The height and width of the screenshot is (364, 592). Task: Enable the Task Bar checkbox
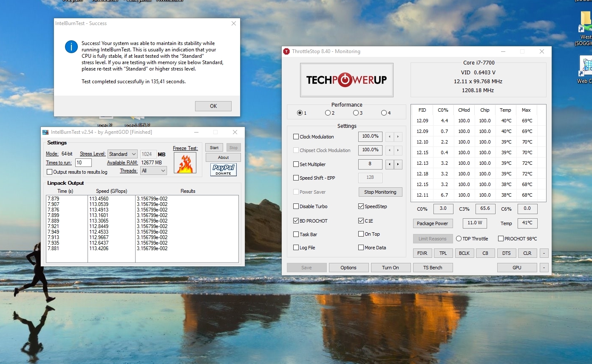pos(296,234)
